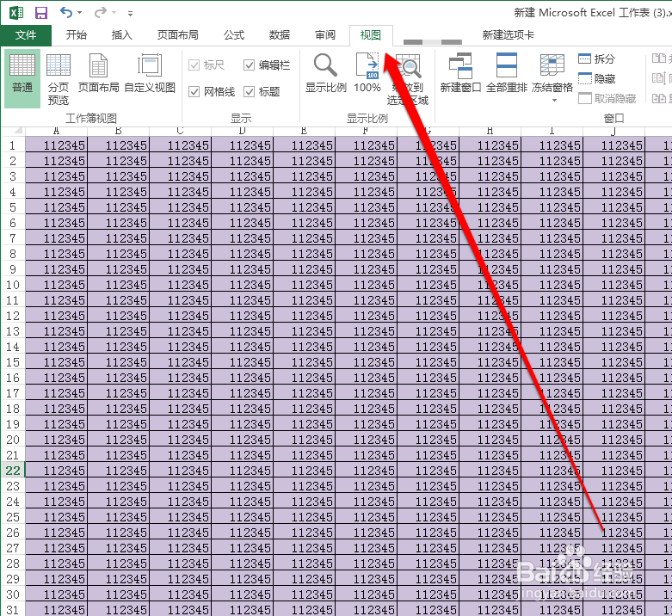Open the undo history dropdown arrow

pyautogui.click(x=80, y=13)
